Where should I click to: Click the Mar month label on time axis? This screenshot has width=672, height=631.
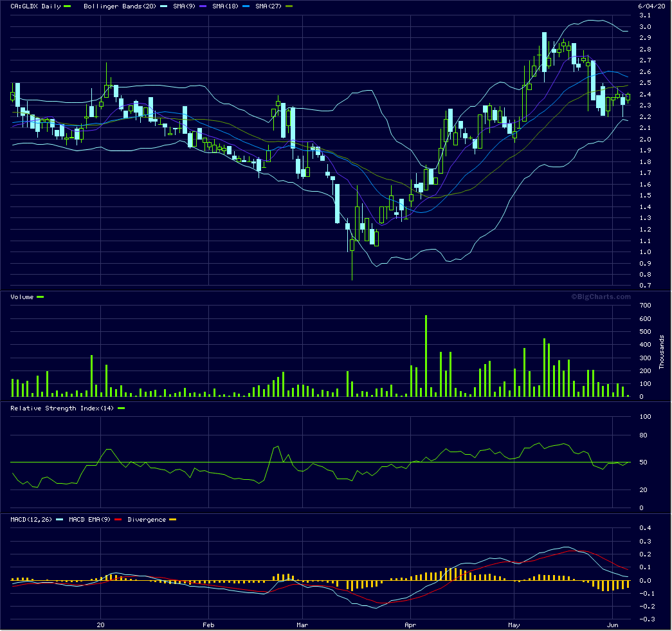click(x=302, y=625)
